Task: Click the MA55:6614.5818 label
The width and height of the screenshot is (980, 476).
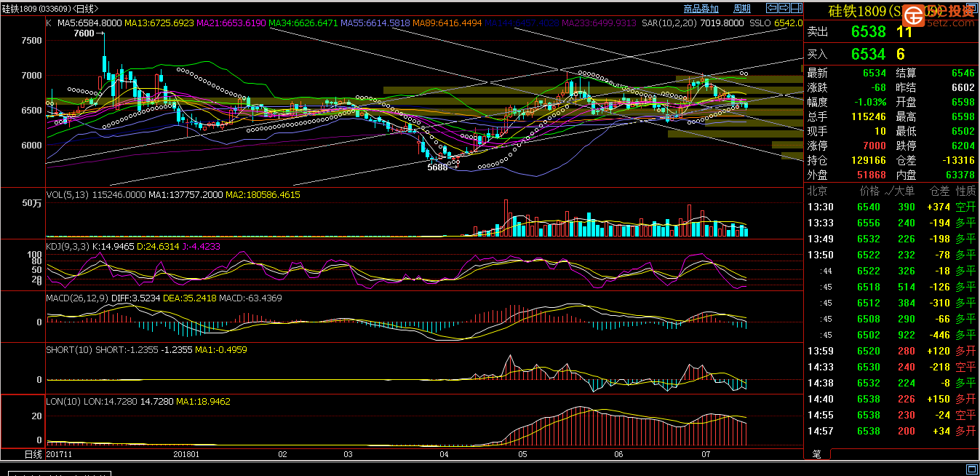Action: pyautogui.click(x=375, y=23)
